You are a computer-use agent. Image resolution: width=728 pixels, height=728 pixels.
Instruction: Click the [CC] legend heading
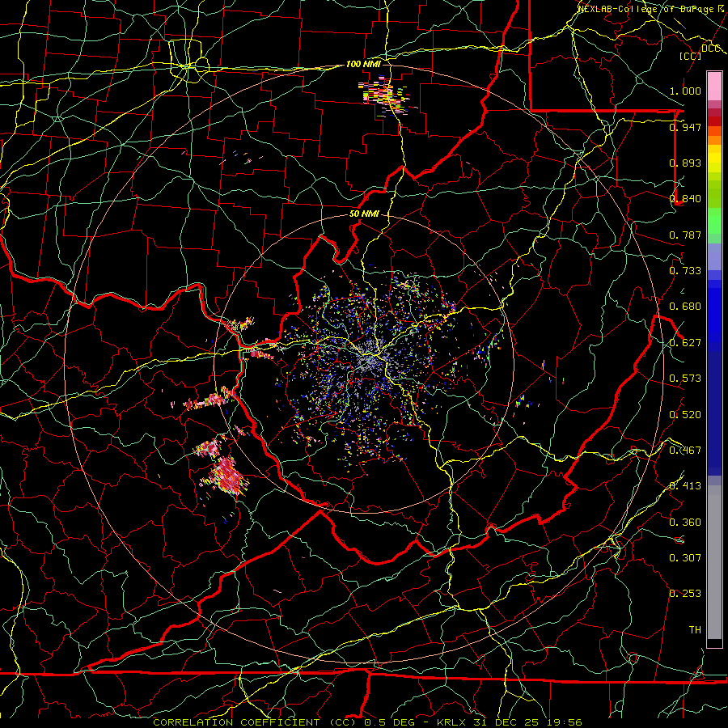[691, 56]
